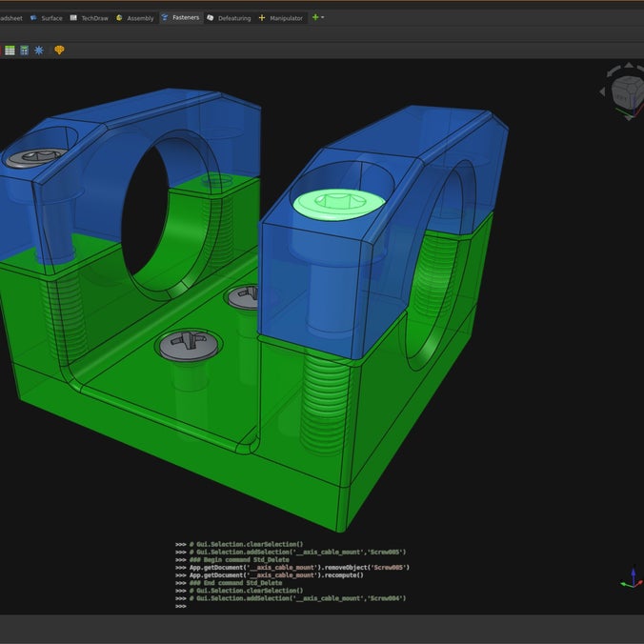
Task: Click the XYZ axis indicator in corner
Action: (632, 578)
